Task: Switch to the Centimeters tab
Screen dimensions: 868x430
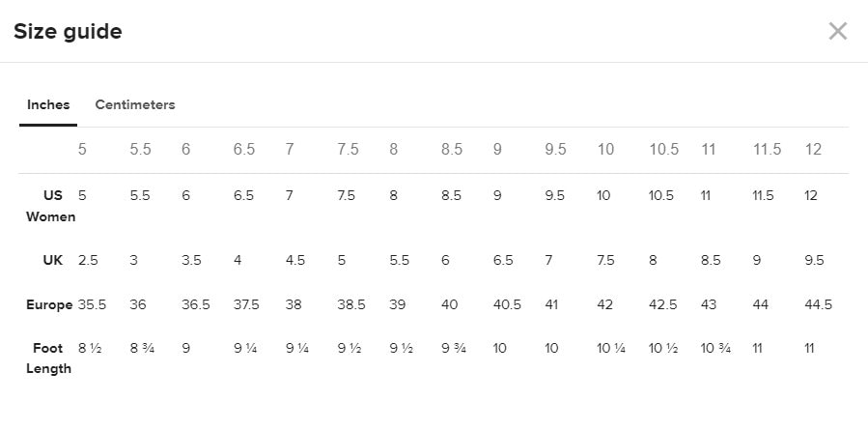Action: coord(135,104)
